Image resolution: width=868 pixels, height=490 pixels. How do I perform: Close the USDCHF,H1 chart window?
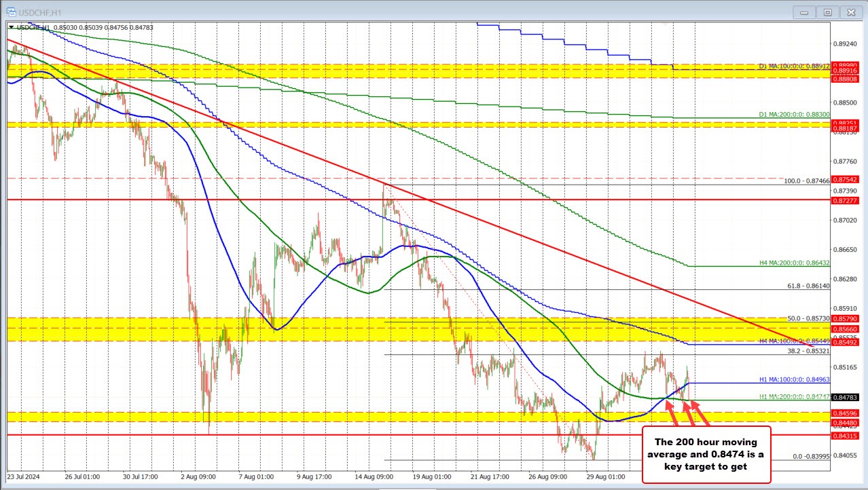coord(850,12)
